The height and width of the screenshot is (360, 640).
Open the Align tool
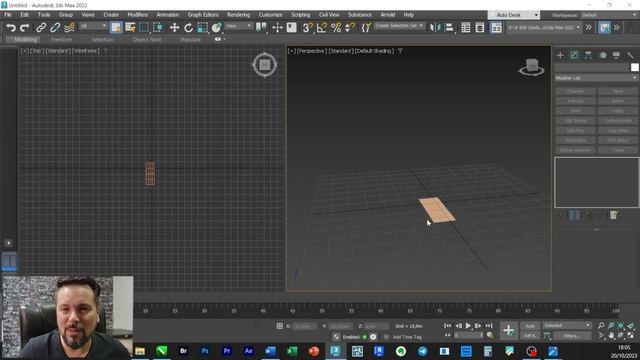click(x=449, y=28)
